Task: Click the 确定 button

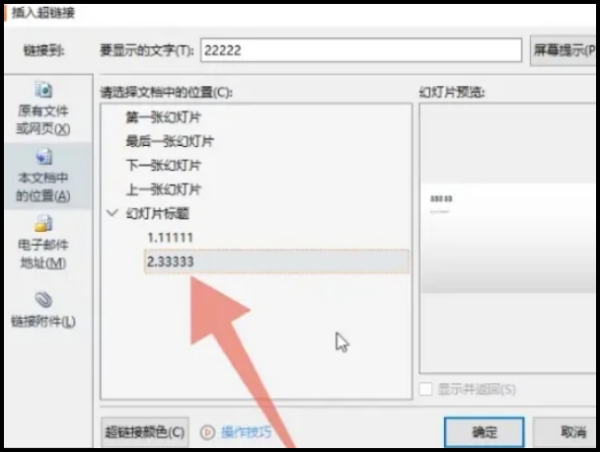Action: [484, 432]
